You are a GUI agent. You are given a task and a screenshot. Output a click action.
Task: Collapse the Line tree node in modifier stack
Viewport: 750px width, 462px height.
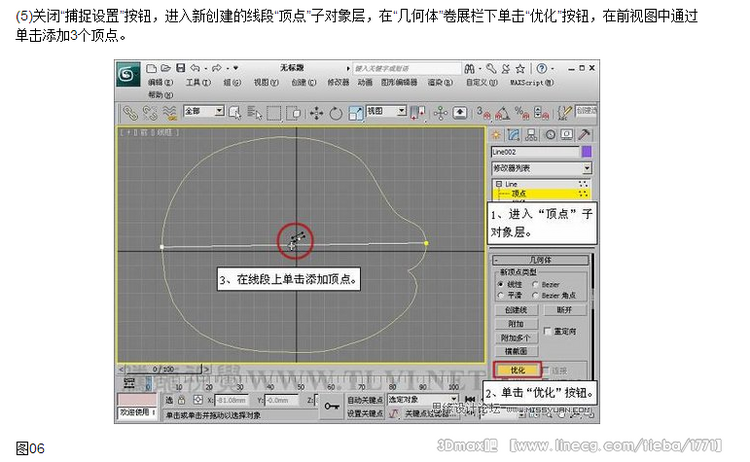click(499, 184)
